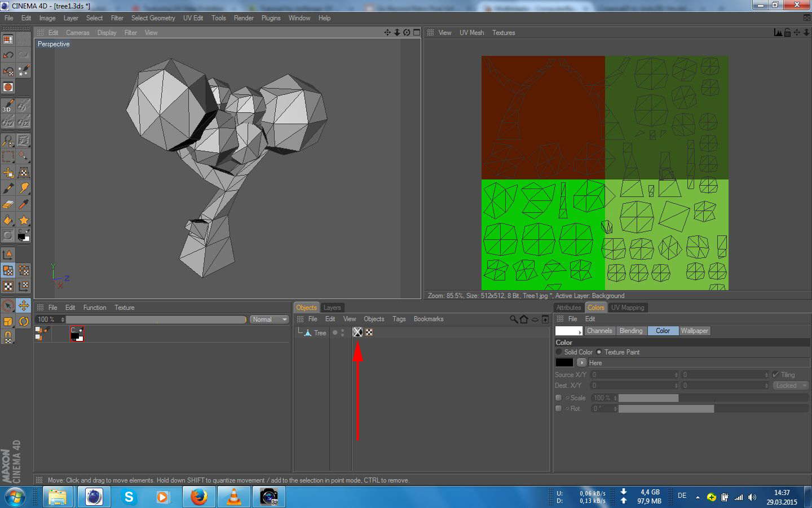Click the Undo arrow icon
This screenshot has width=812, height=508.
click(x=8, y=55)
